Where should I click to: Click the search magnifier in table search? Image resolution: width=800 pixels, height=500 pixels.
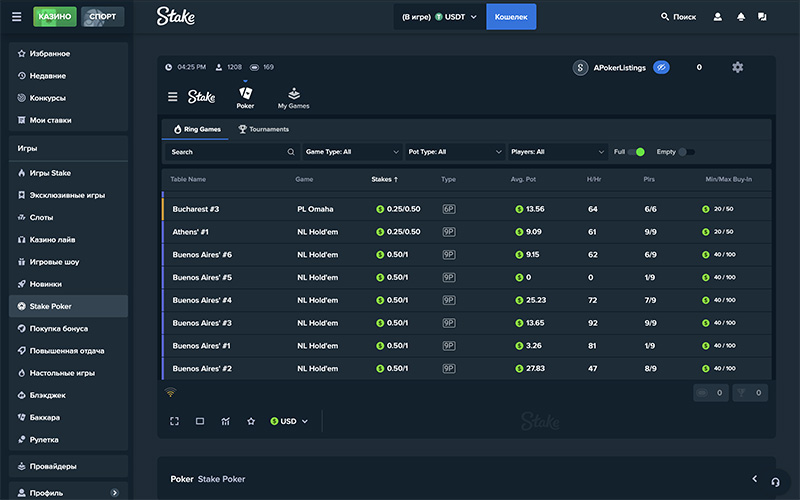tap(291, 152)
